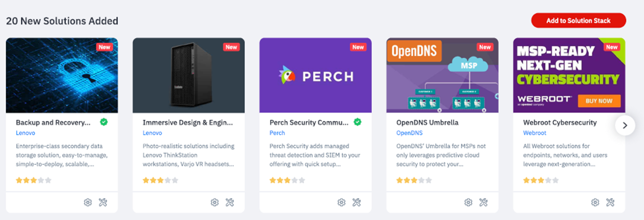Click green verified badge on Perch Security
The width and height of the screenshot is (644, 220).
click(x=358, y=122)
